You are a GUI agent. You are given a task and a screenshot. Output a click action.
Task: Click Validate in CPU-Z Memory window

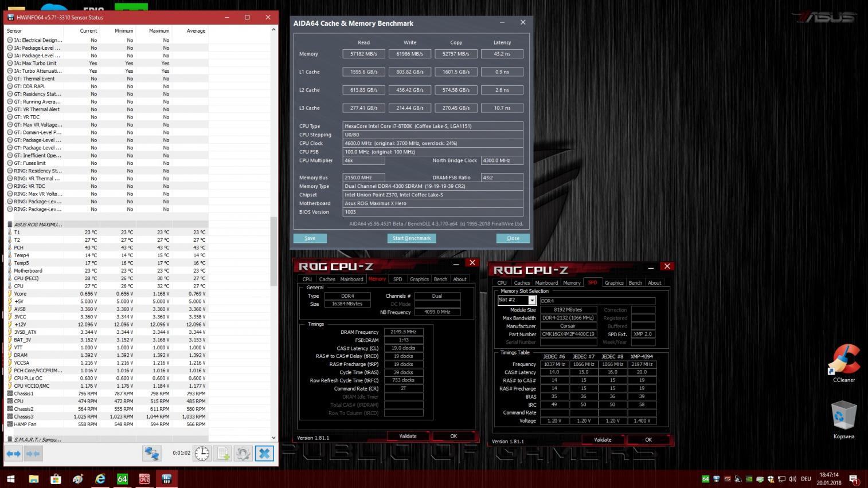pos(408,436)
